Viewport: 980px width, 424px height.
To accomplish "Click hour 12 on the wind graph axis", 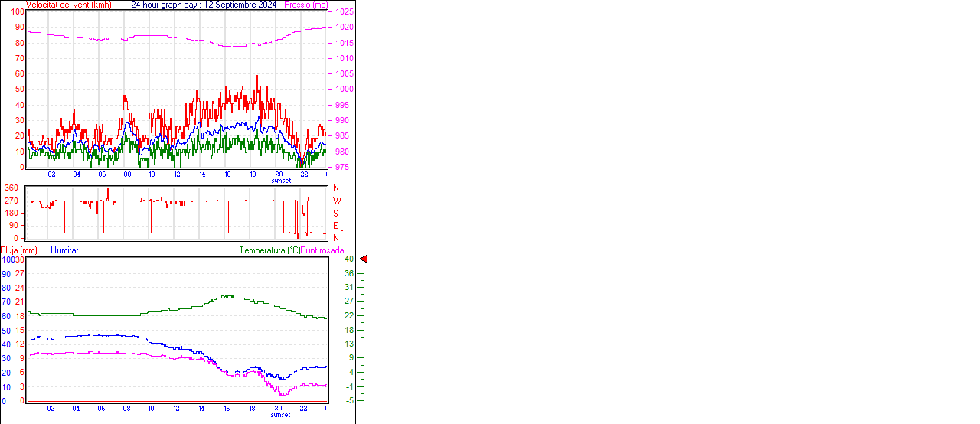I will tap(177, 174).
